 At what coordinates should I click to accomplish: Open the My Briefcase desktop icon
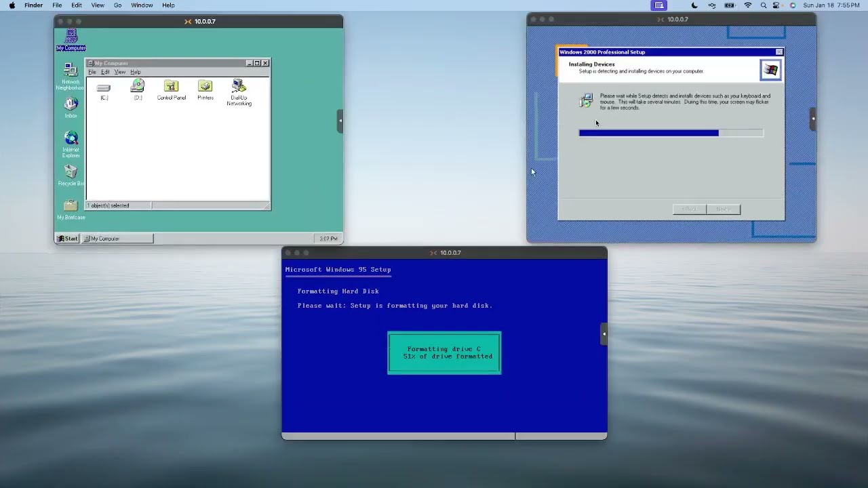tap(71, 209)
